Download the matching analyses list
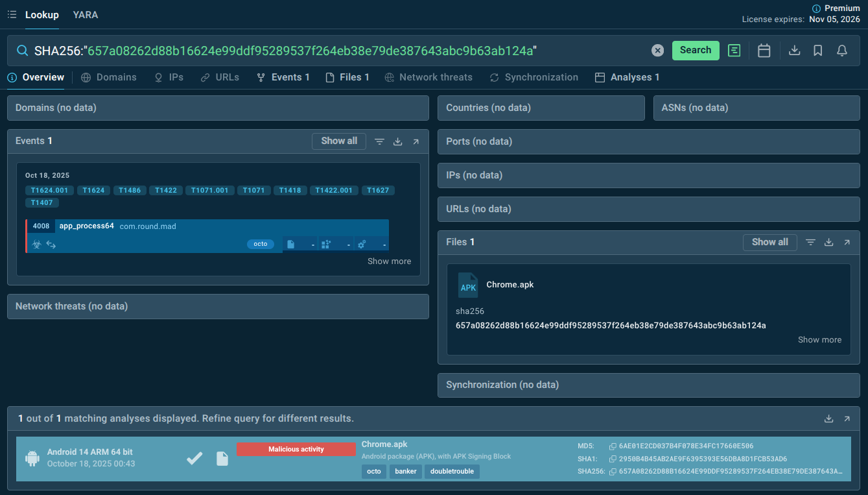Screen dimensions: 868x495 coord(828,419)
